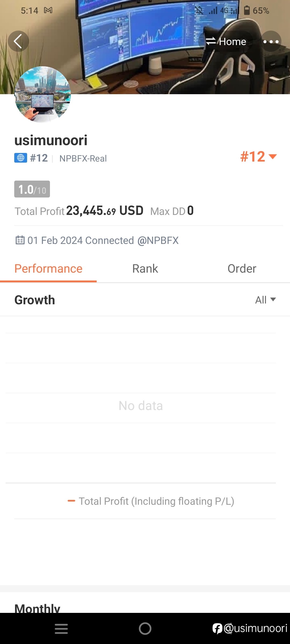Switch to the Rank tab
The width and height of the screenshot is (290, 644).
coord(145,269)
